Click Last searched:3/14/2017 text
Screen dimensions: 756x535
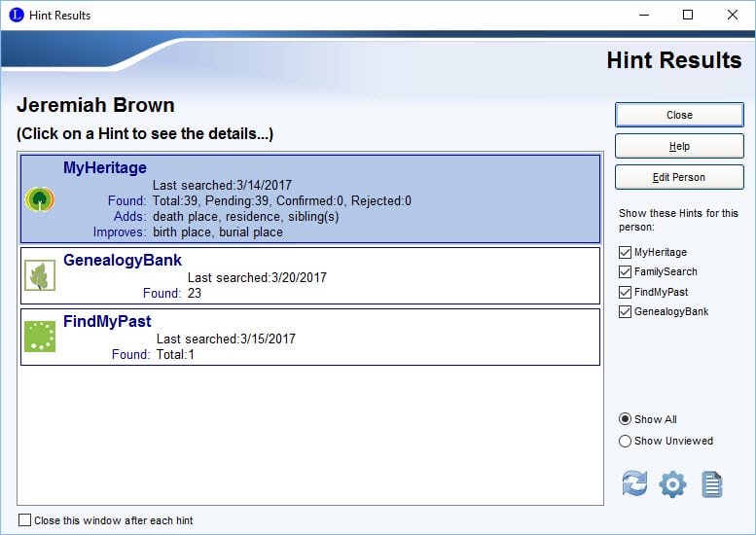222,185
